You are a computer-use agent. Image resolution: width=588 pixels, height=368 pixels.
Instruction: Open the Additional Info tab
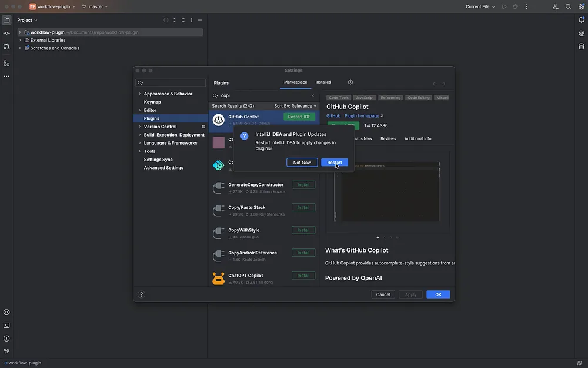[x=417, y=138]
